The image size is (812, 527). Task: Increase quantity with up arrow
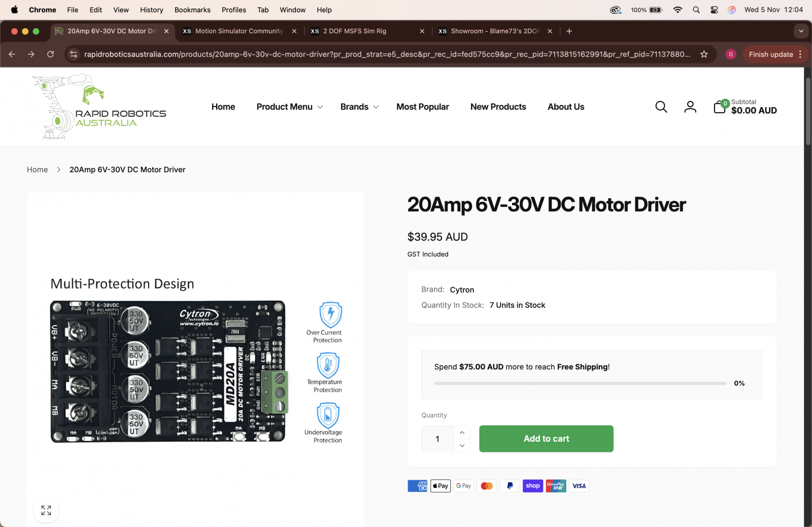pyautogui.click(x=462, y=432)
